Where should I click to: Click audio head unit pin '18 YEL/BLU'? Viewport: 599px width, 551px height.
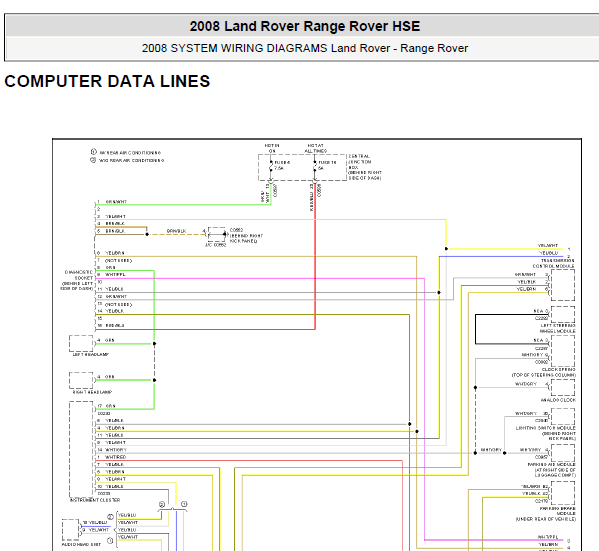95,522
